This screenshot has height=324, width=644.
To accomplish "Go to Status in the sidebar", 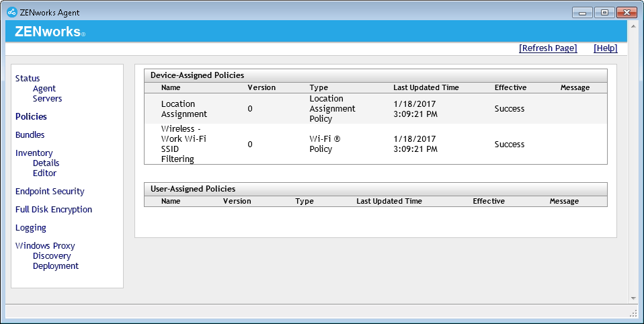I will coord(28,79).
